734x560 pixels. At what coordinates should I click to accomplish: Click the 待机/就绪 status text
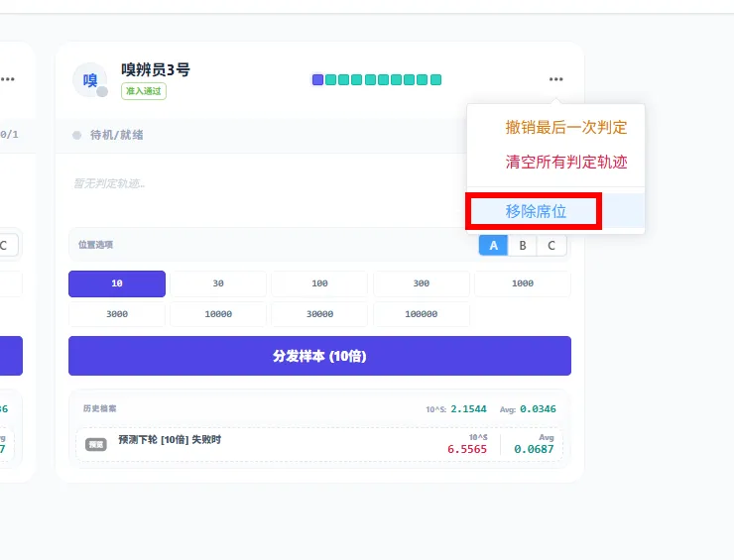coord(117,135)
